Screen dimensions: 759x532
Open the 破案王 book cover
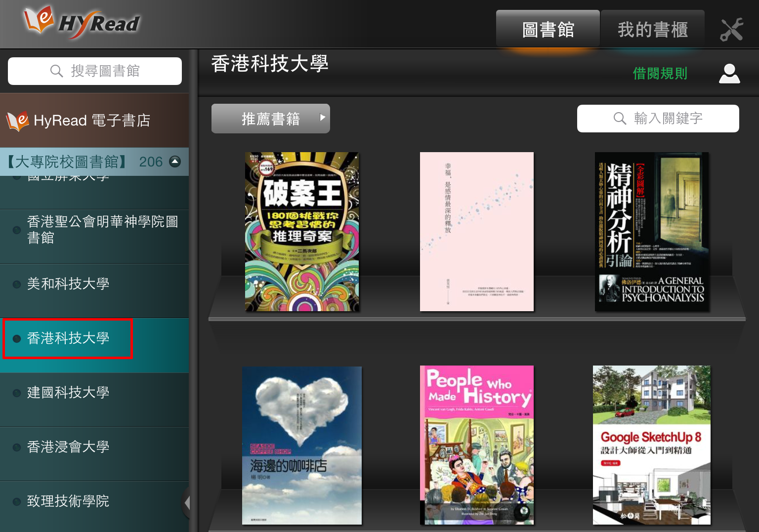(302, 231)
